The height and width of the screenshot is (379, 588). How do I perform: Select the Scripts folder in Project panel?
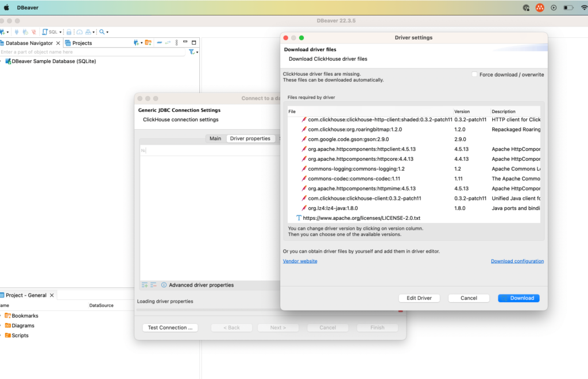click(17, 335)
